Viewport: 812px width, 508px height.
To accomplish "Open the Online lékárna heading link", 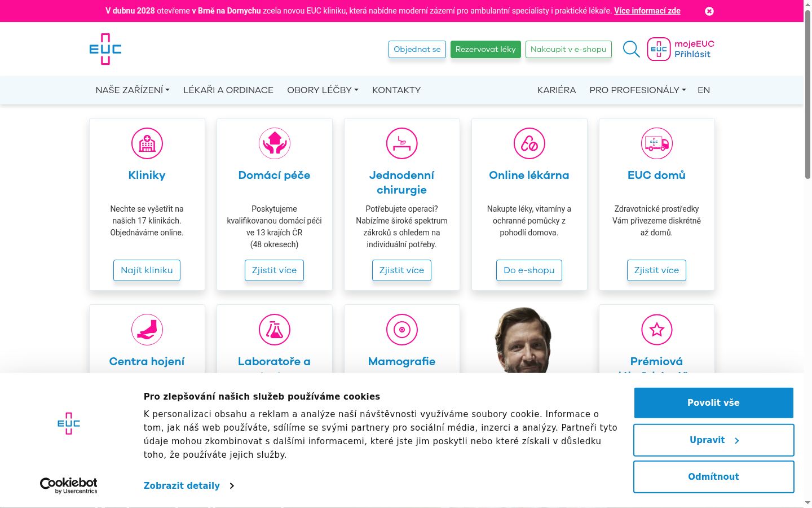I will (529, 175).
